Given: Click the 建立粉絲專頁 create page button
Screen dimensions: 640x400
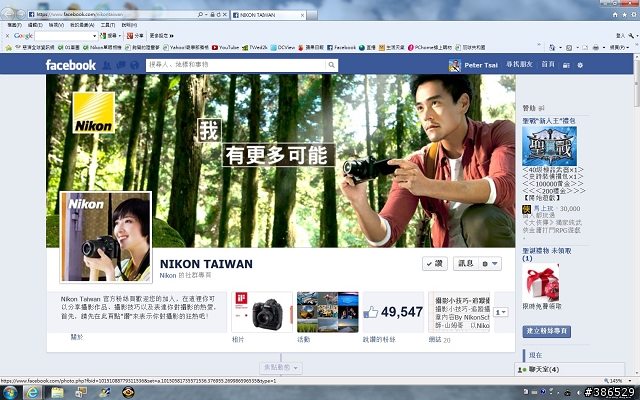Looking at the screenshot, I should click(547, 331).
